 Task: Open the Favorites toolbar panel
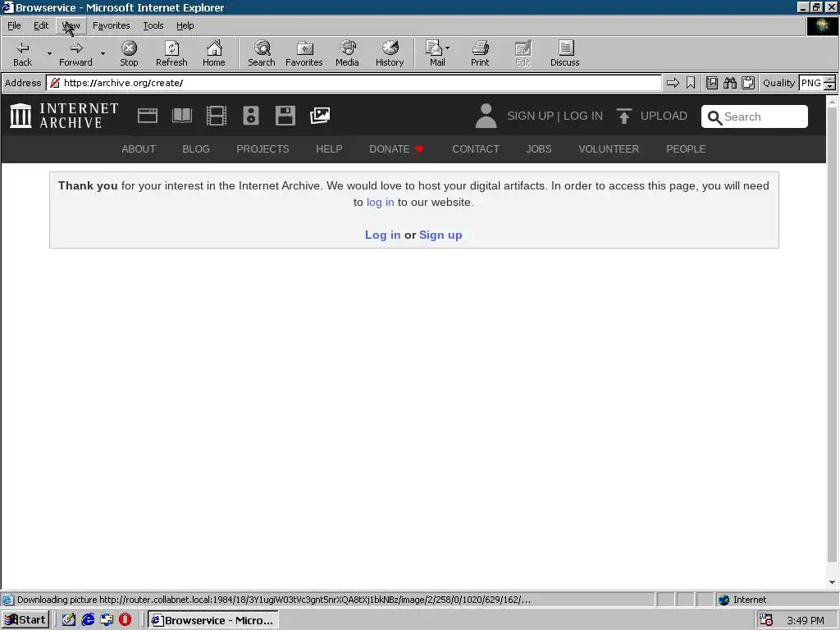click(x=304, y=53)
